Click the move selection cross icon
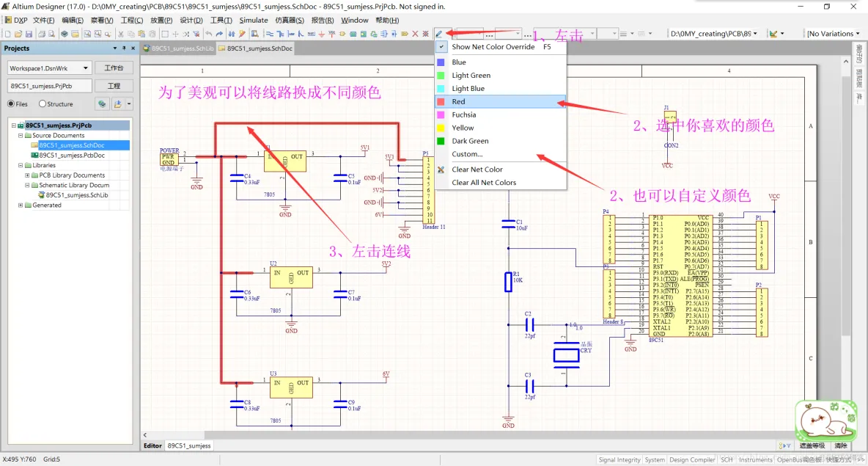Image resolution: width=868 pixels, height=466 pixels. pos(175,34)
